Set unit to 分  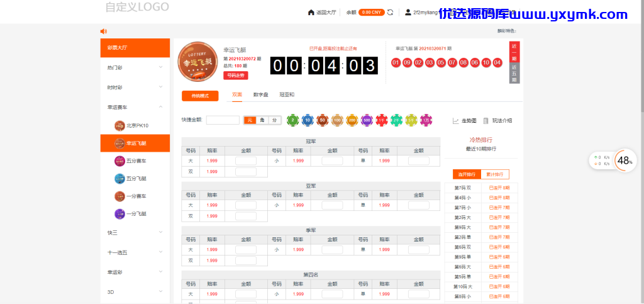[275, 120]
